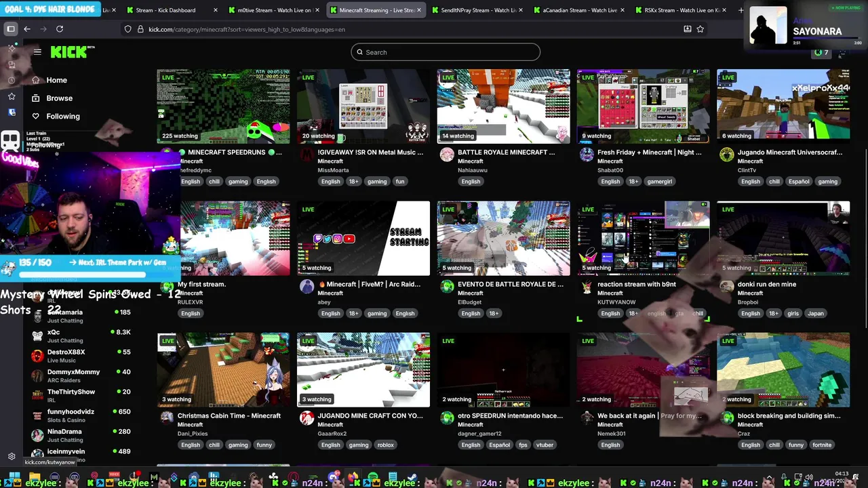
Task: Open abey channel avatar
Action: tap(307, 287)
